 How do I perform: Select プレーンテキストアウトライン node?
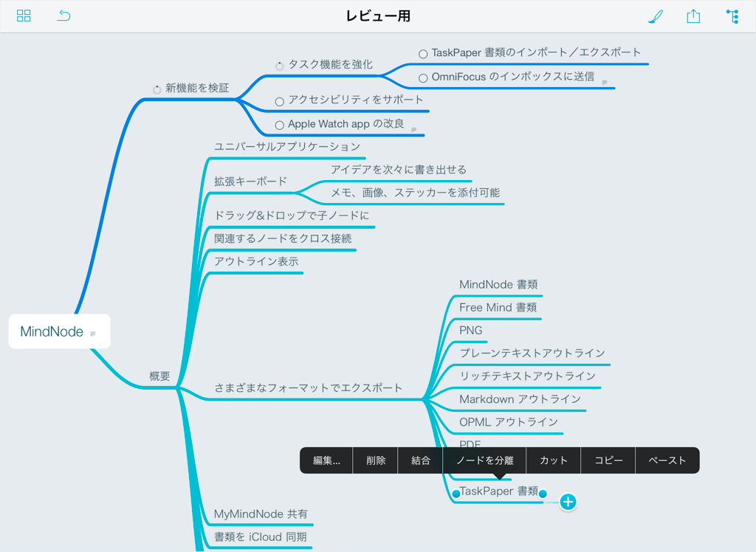532,353
